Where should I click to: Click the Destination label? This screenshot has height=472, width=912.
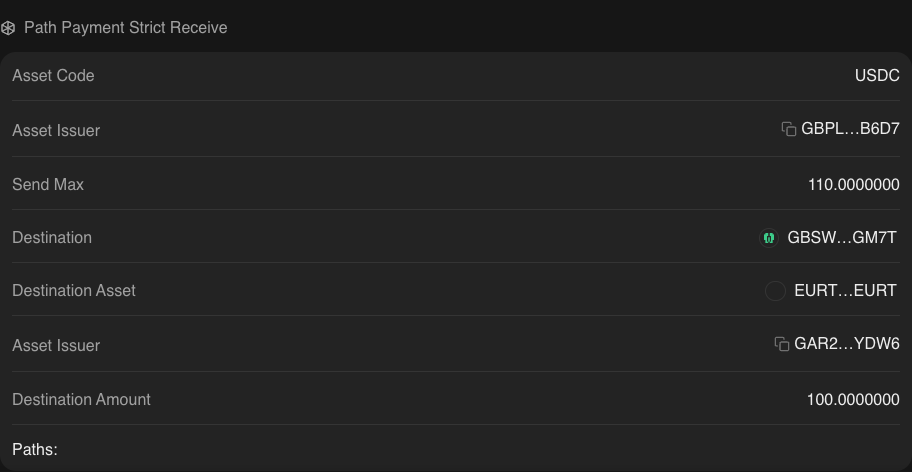click(52, 238)
